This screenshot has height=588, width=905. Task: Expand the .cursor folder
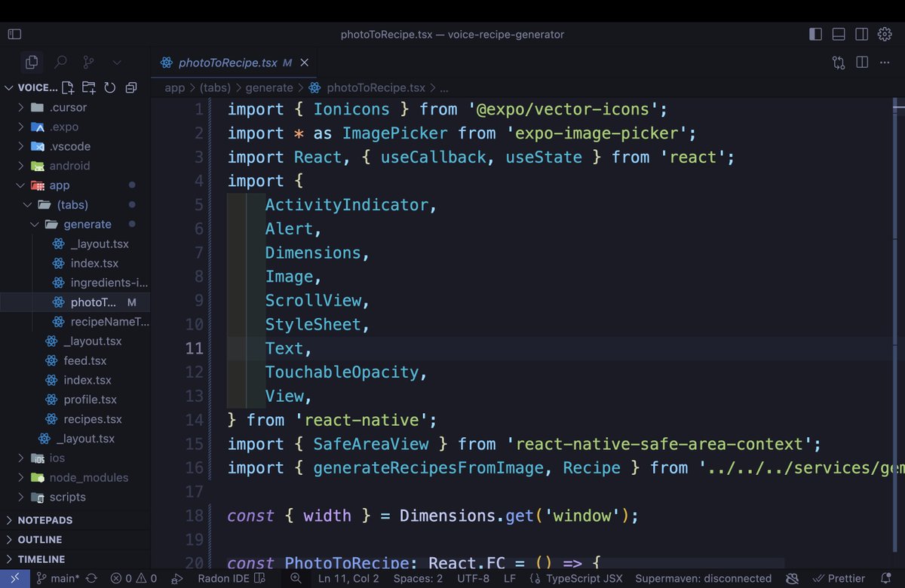75,107
